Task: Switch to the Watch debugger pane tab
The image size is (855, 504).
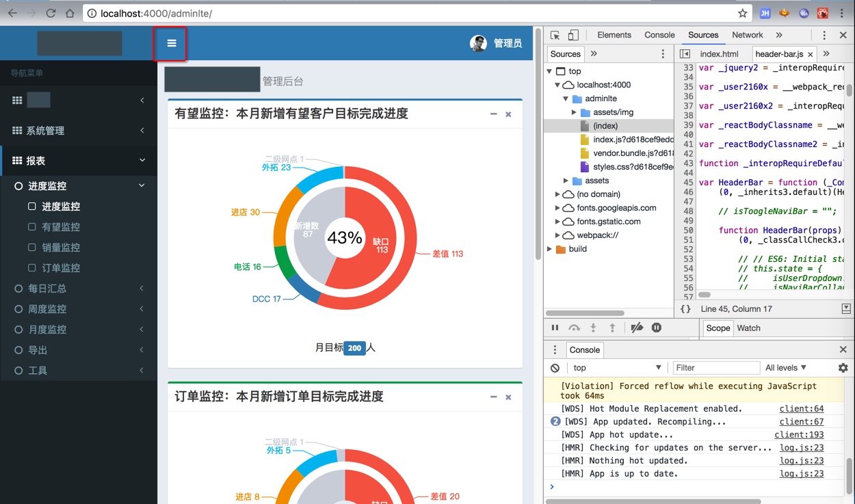Action: [x=748, y=328]
